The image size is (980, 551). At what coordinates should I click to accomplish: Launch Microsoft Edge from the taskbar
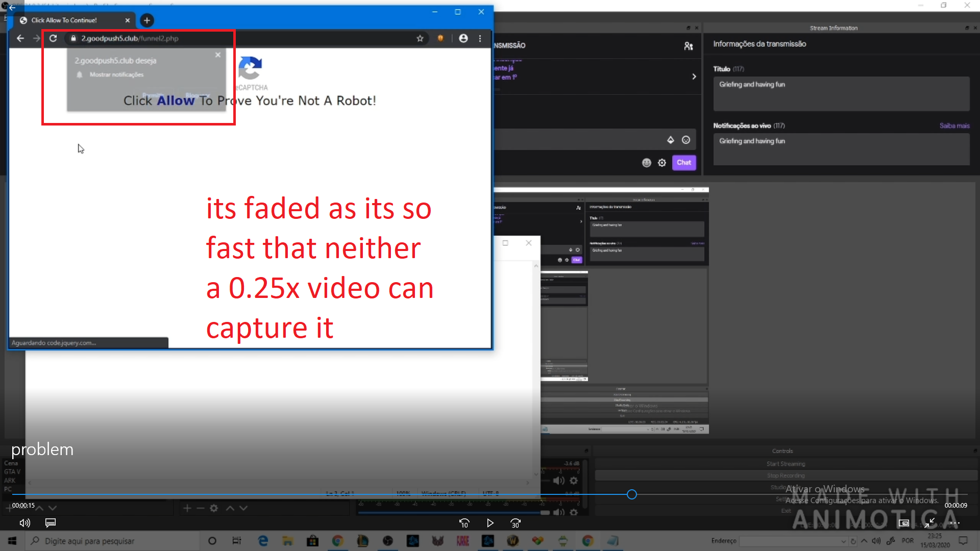coord(263,541)
